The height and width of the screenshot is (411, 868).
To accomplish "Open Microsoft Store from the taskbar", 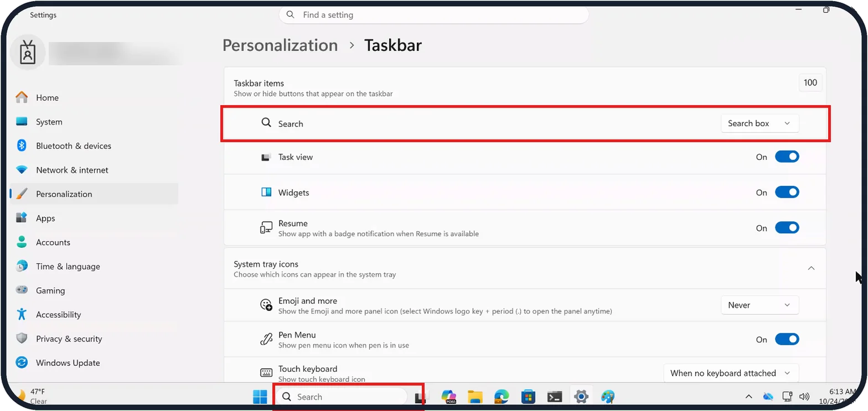I will (x=528, y=397).
